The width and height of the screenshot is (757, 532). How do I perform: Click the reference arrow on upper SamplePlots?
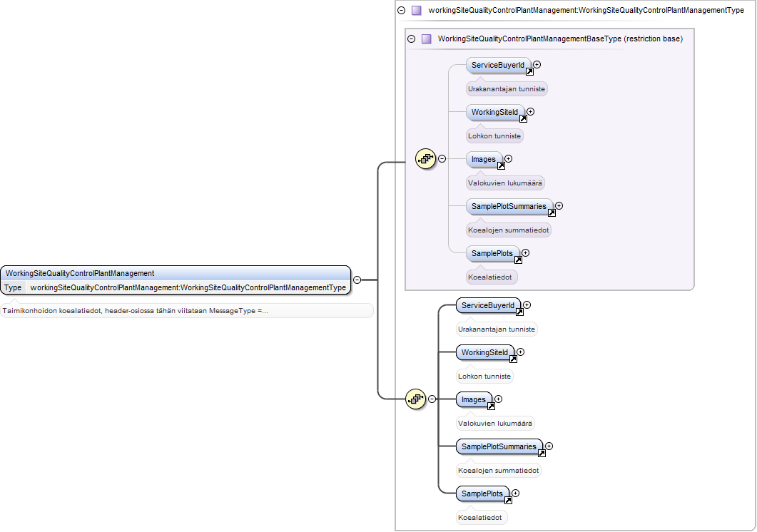pos(518,260)
